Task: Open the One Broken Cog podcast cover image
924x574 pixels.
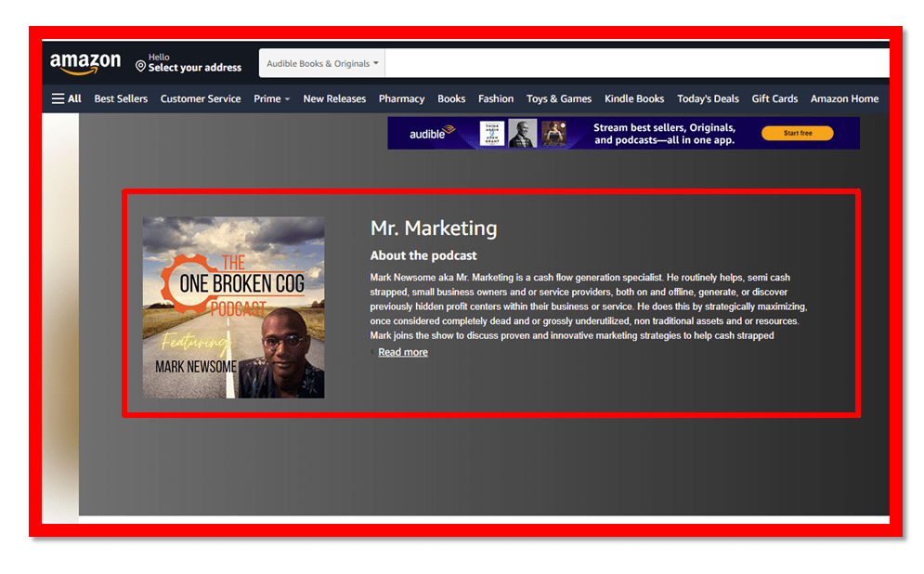Action: point(233,305)
